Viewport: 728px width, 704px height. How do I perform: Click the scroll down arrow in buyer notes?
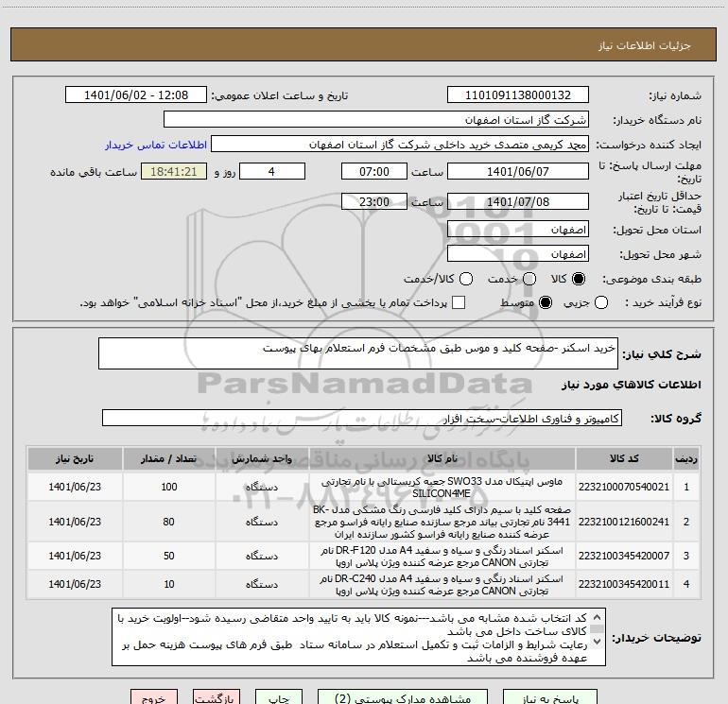click(x=598, y=642)
